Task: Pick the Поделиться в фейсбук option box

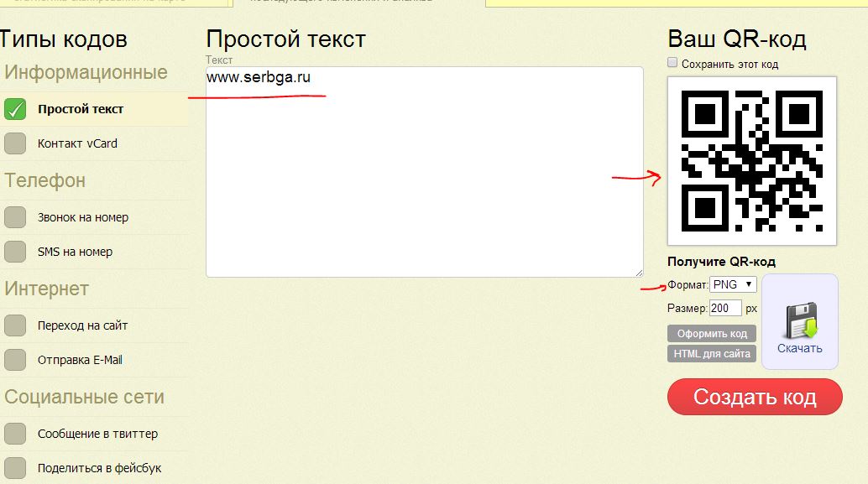Action: [x=16, y=467]
